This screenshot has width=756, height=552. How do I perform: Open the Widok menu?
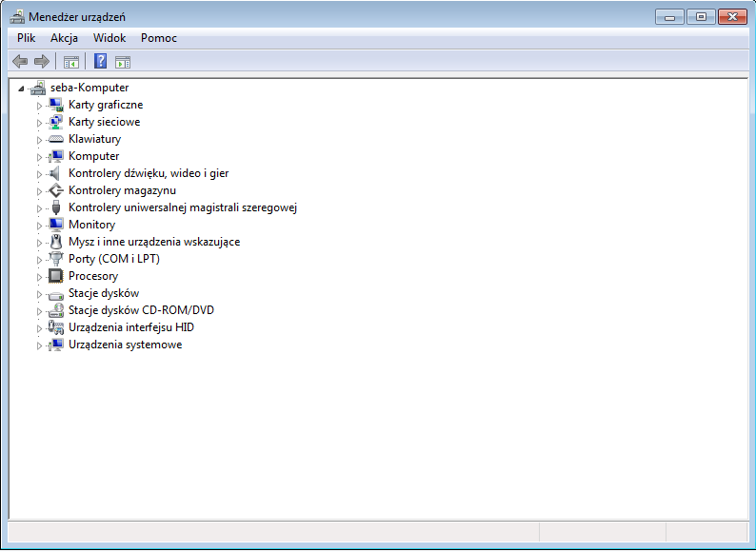(x=109, y=38)
